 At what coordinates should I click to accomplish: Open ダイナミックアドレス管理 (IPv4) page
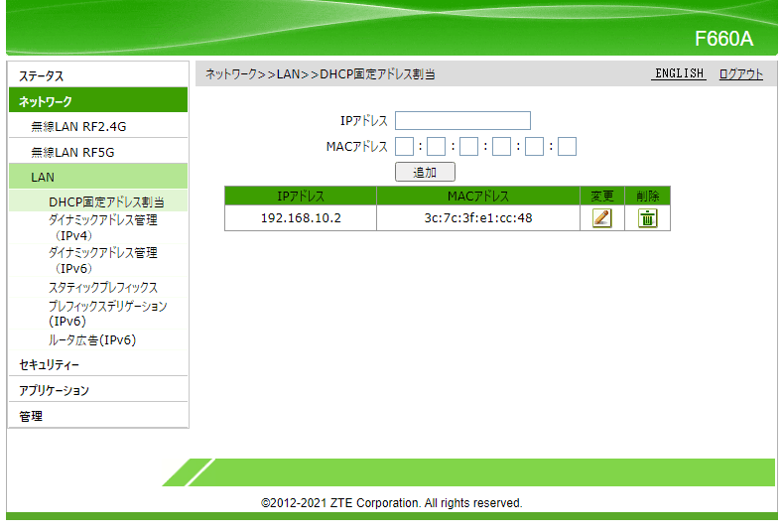click(102, 227)
